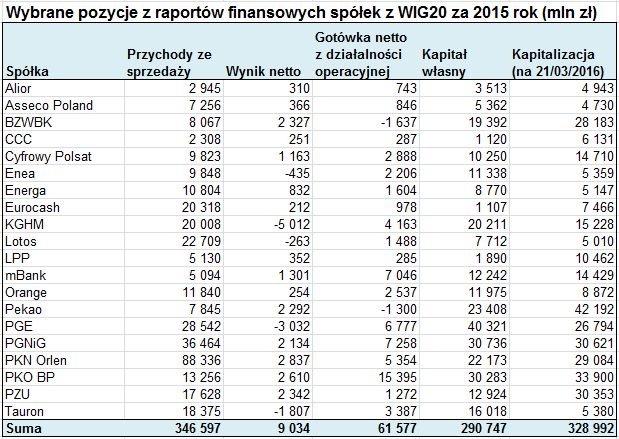Select the mBank row label
Image resolution: width=619 pixels, height=439 pixels.
pos(25,274)
